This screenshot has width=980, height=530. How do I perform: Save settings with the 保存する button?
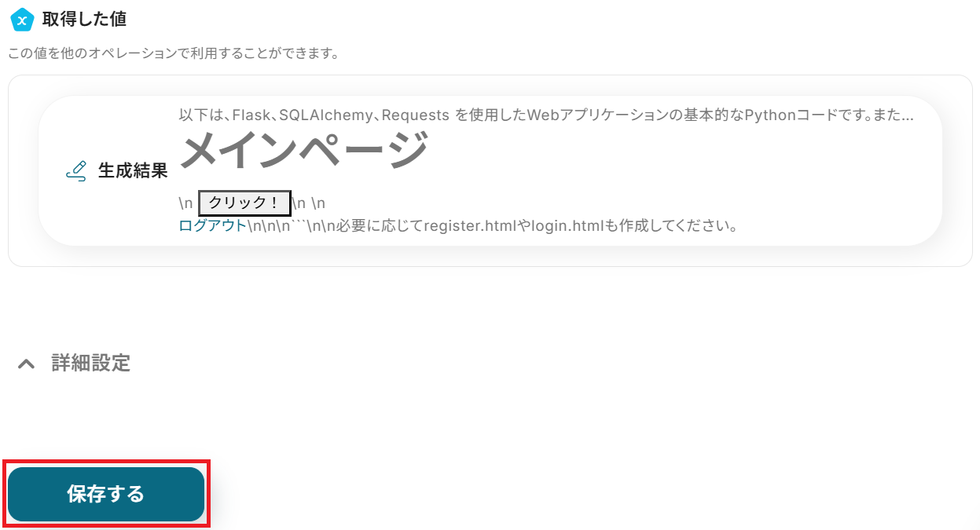pyautogui.click(x=106, y=494)
